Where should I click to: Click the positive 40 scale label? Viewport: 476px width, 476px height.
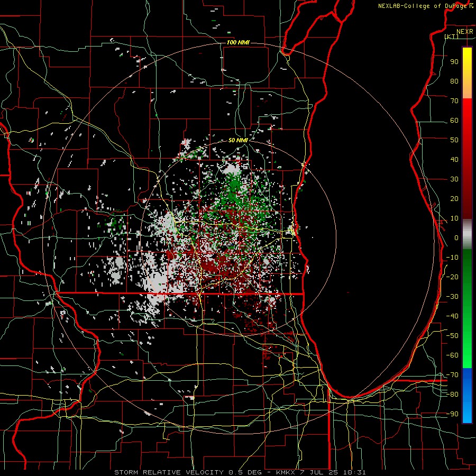coord(454,159)
